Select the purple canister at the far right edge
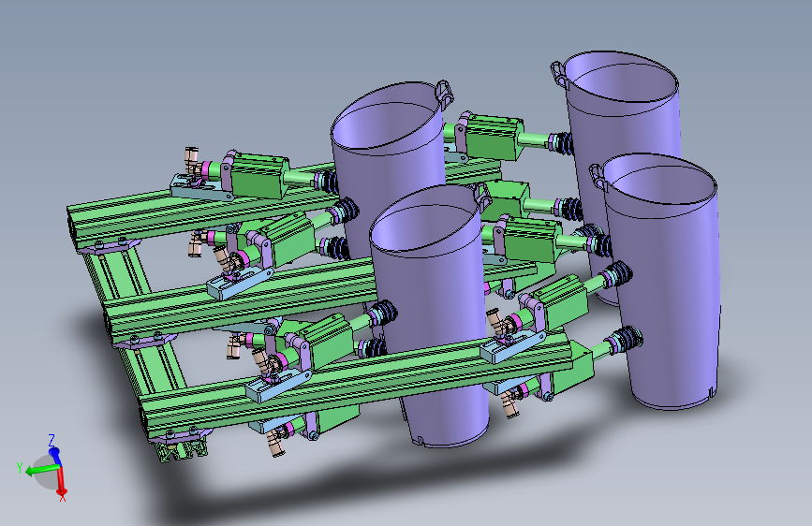812x526 pixels. coord(663,282)
